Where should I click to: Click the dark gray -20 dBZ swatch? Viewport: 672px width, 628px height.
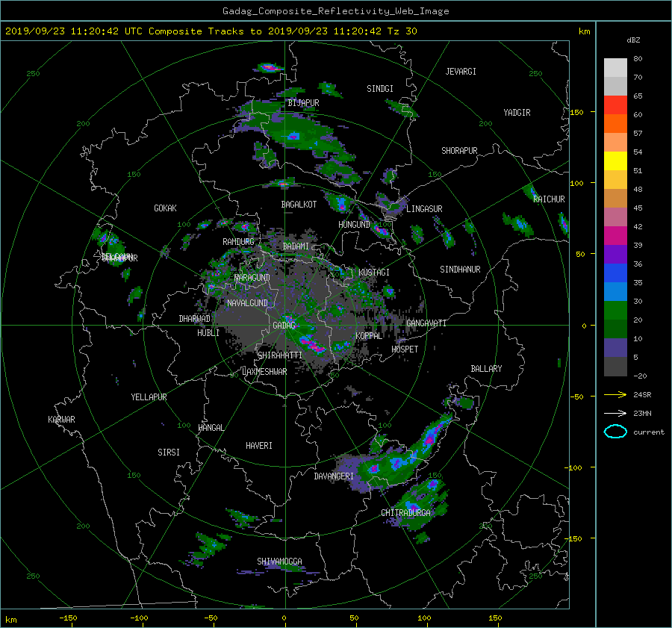pos(615,367)
